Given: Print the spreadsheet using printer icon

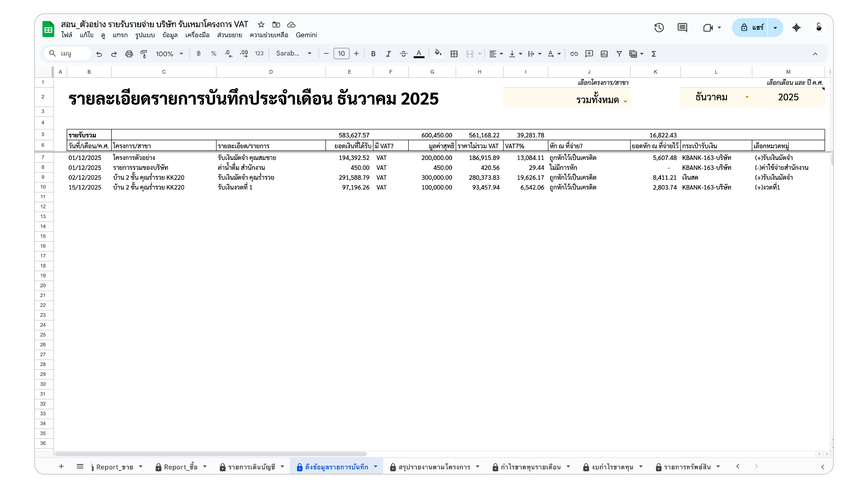Looking at the screenshot, I should [x=129, y=54].
